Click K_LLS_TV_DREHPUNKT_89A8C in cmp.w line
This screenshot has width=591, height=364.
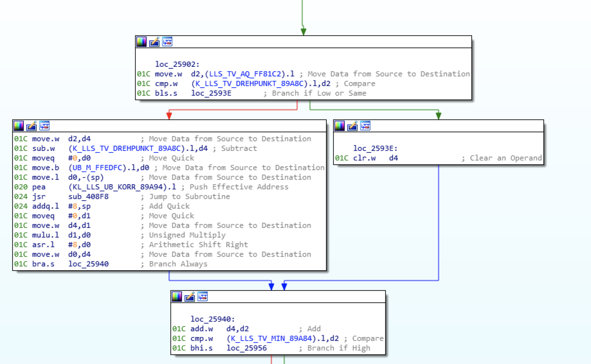coord(249,84)
